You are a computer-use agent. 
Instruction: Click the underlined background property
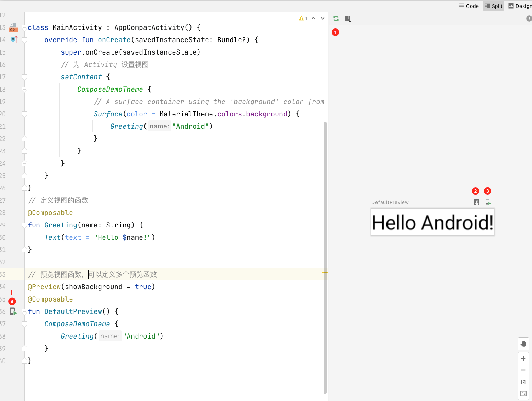[266, 114]
